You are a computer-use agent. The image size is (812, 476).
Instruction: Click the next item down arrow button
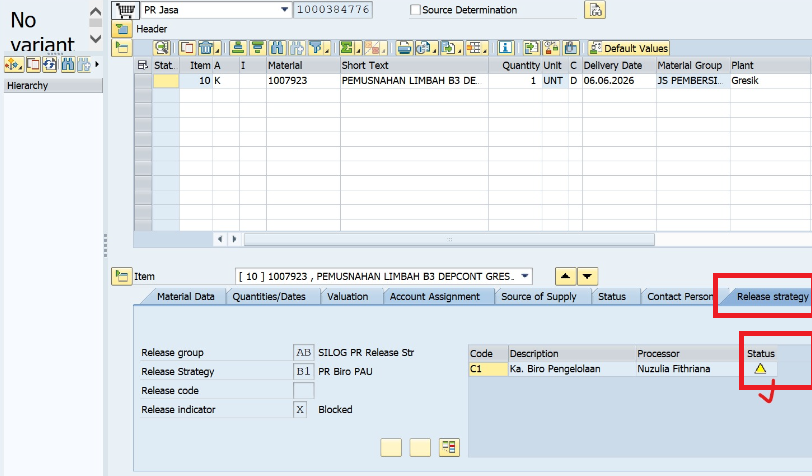587,276
